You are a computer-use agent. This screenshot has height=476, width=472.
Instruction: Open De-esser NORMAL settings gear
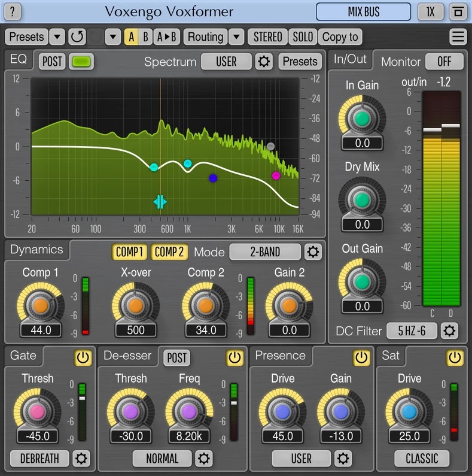[203, 459]
